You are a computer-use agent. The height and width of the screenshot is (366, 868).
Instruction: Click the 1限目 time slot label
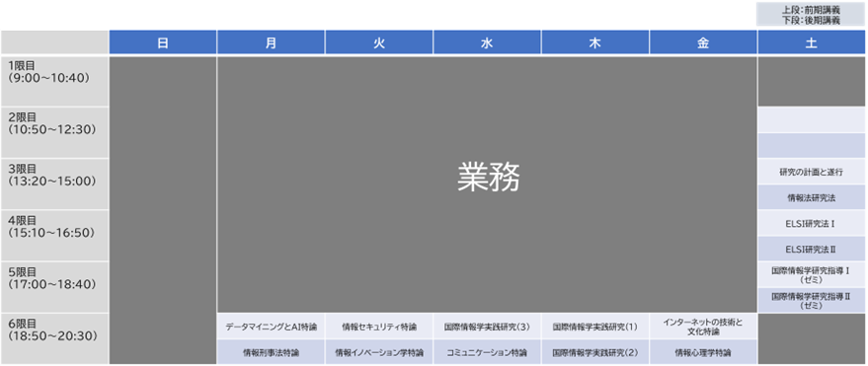(x=54, y=81)
